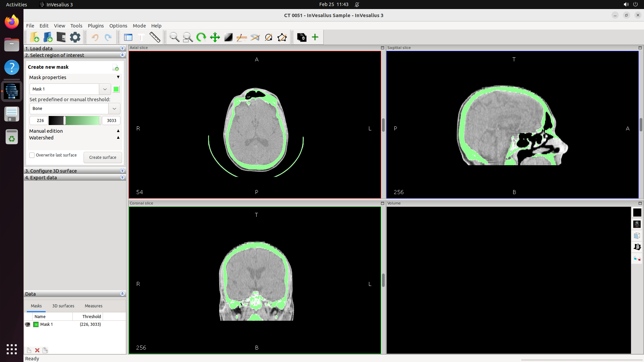Activate the green rotate tool

201,37
